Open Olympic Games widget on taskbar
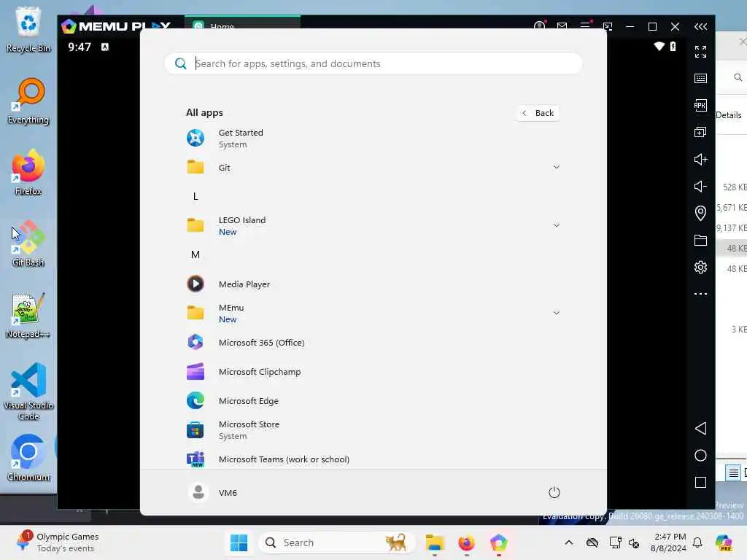Image resolution: width=747 pixels, height=560 pixels. [x=57, y=542]
